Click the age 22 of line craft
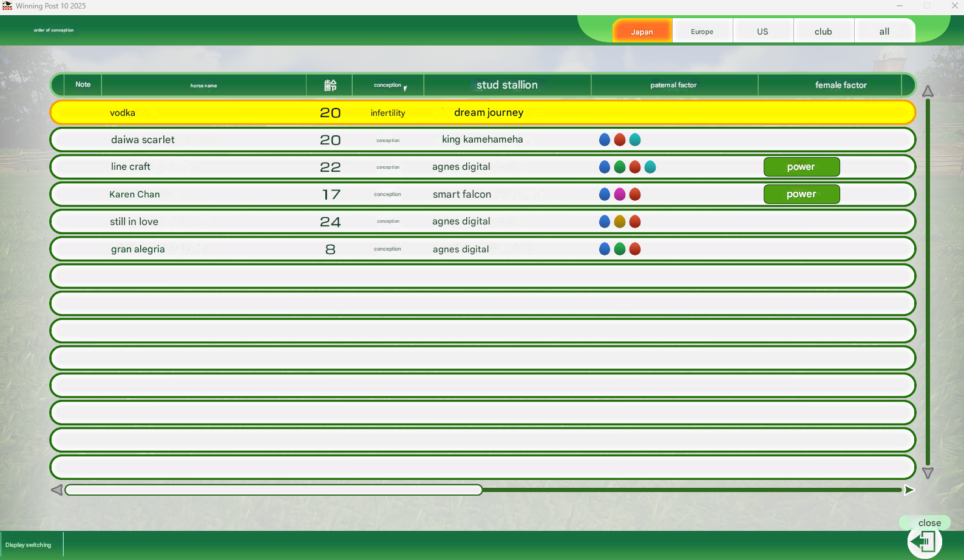 point(330,167)
